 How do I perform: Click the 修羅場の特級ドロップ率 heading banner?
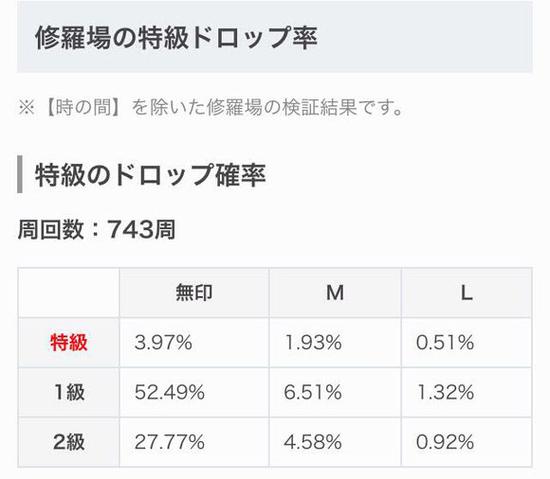[x=275, y=37]
